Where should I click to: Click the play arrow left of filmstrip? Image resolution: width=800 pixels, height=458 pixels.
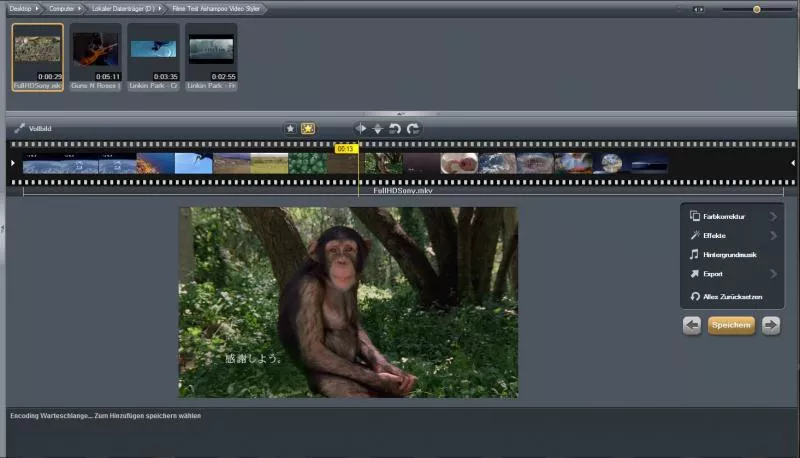13,163
